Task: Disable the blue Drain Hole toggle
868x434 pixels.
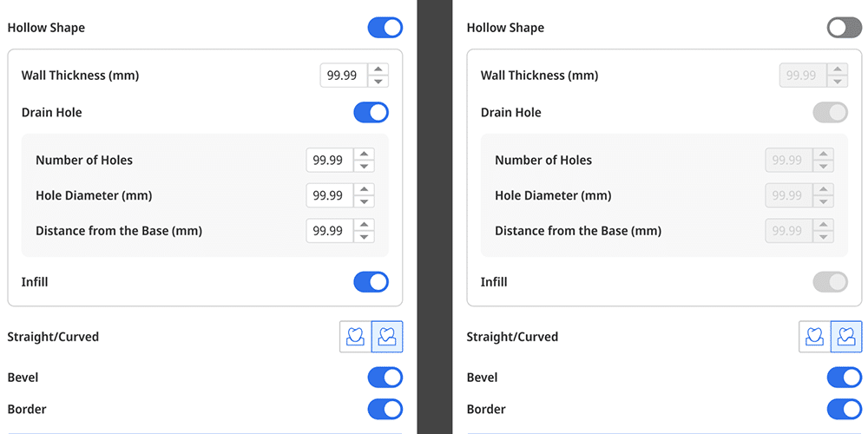Action: (372, 112)
